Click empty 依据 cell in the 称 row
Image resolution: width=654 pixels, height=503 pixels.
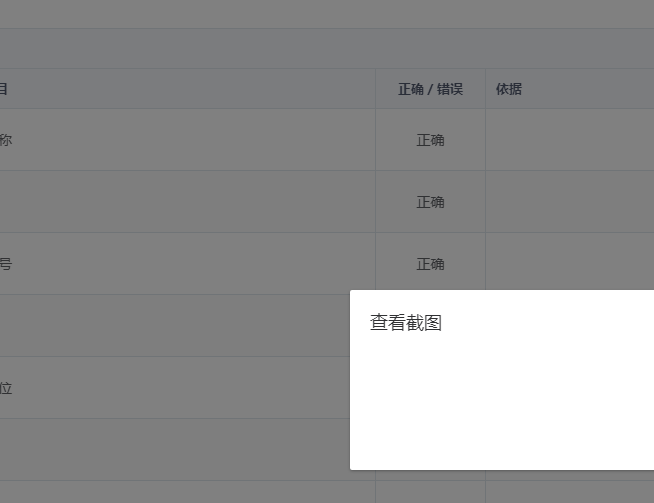pyautogui.click(x=569, y=140)
